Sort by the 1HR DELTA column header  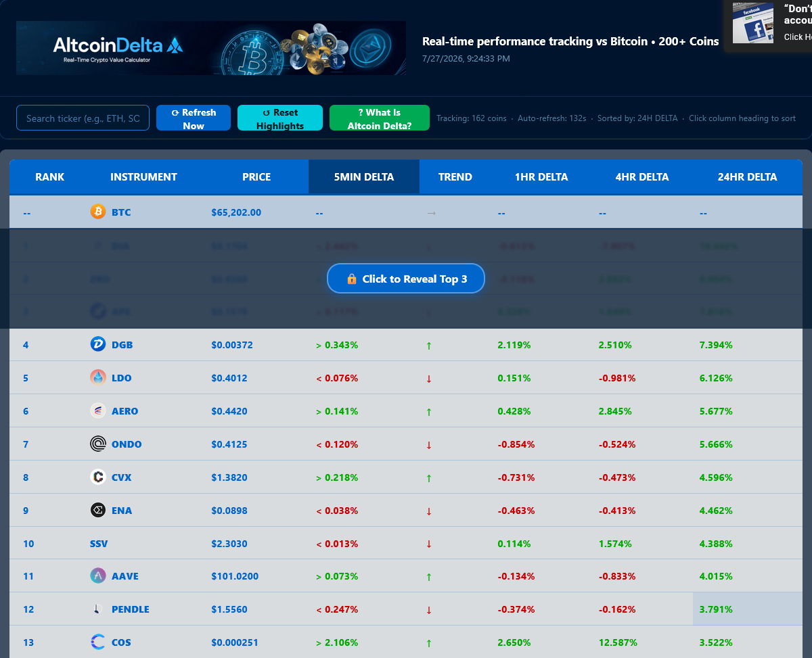point(541,177)
